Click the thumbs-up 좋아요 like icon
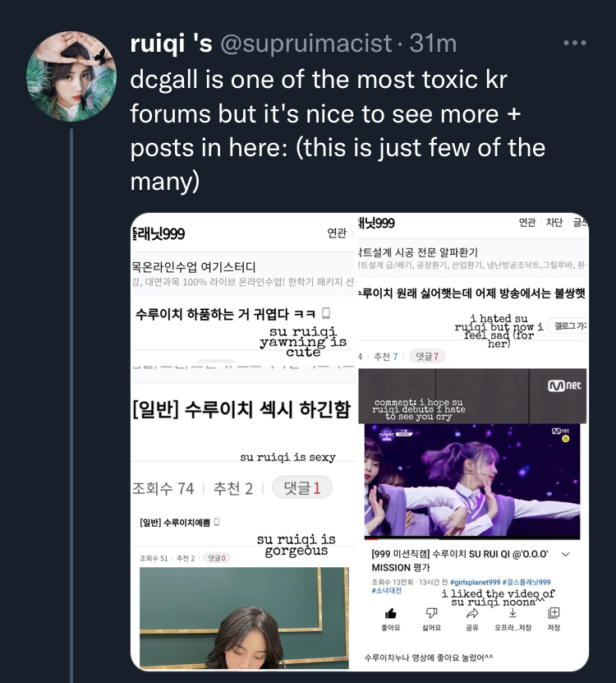 click(x=390, y=614)
